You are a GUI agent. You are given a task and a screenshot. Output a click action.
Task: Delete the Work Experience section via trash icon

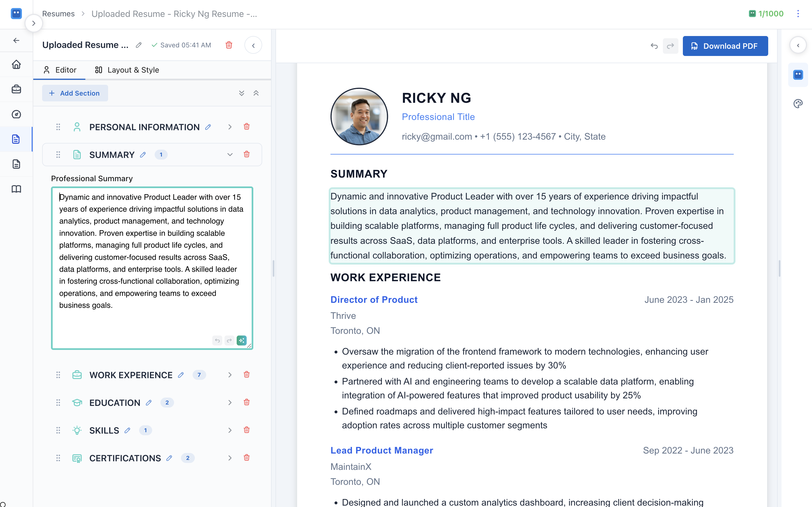[247, 375]
